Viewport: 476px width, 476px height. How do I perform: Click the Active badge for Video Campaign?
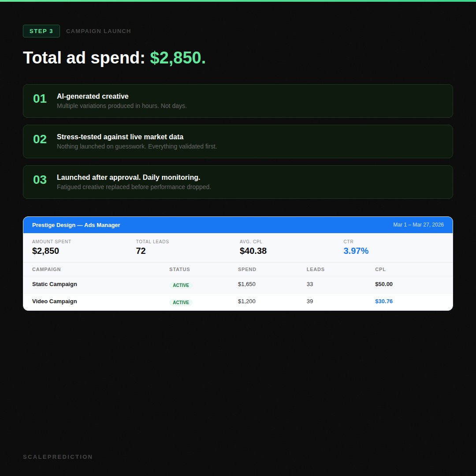[181, 303]
